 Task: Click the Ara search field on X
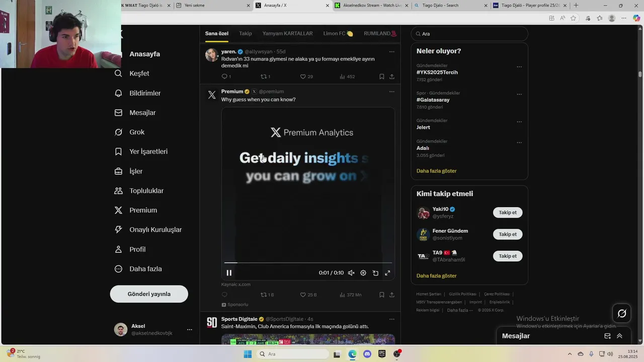point(469,34)
